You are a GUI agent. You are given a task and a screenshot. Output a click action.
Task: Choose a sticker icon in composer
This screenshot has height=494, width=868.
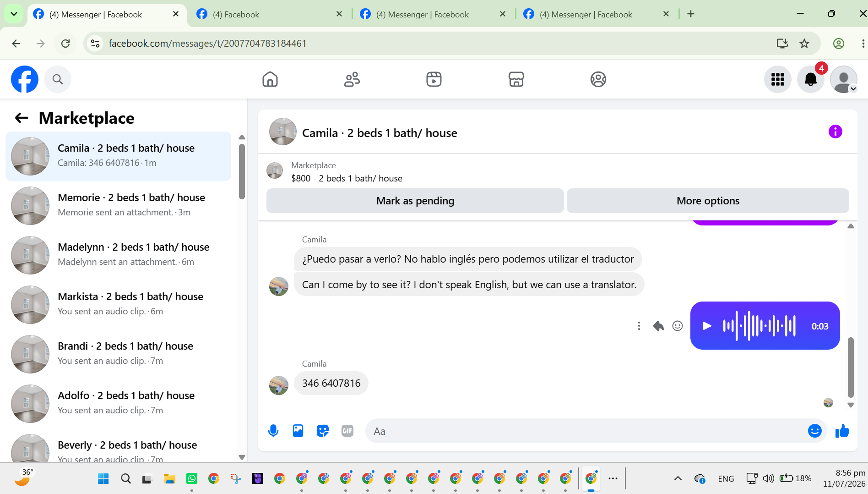pyautogui.click(x=323, y=431)
